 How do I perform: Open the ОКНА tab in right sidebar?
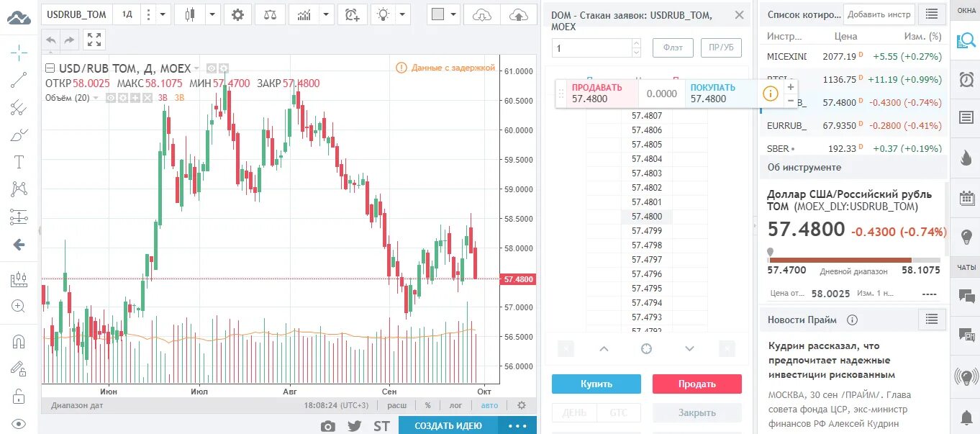click(x=966, y=11)
